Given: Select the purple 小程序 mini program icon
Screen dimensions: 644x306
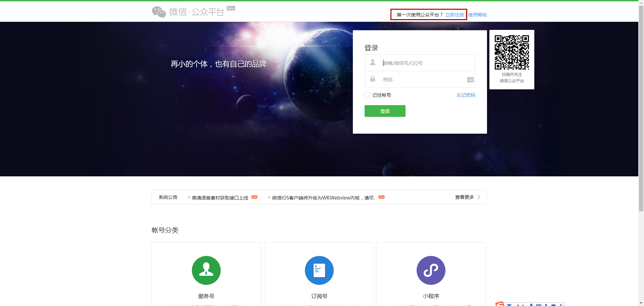Looking at the screenshot, I should click(x=431, y=270).
